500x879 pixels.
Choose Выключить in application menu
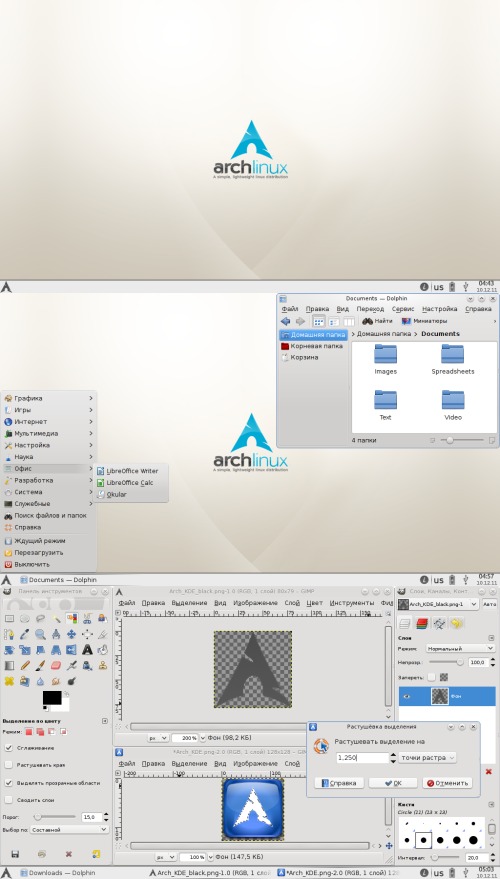(x=48, y=565)
